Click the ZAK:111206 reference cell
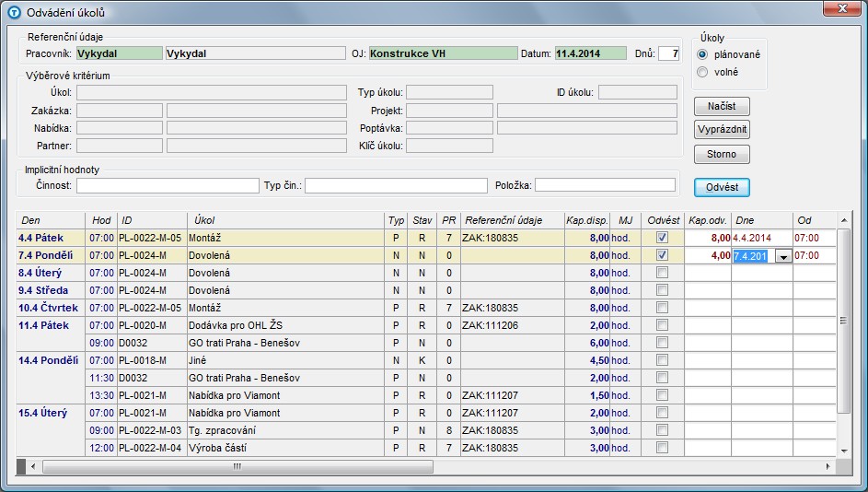Image resolution: width=868 pixels, height=492 pixels. point(512,325)
